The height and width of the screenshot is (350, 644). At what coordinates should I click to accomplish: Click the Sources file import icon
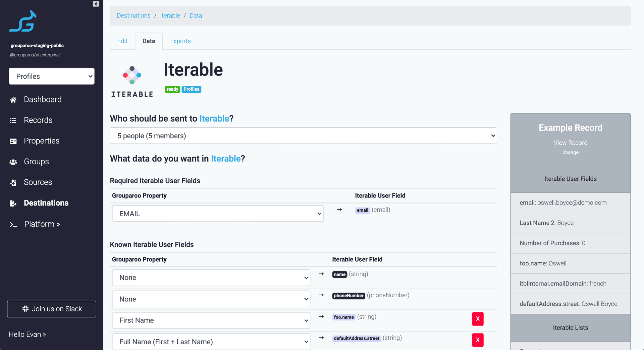point(13,182)
